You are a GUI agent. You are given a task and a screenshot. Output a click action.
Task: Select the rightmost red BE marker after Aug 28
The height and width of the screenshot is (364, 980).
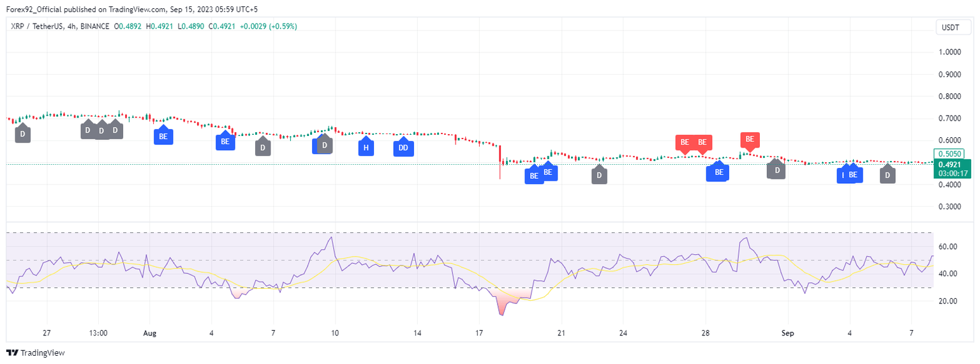coord(750,140)
